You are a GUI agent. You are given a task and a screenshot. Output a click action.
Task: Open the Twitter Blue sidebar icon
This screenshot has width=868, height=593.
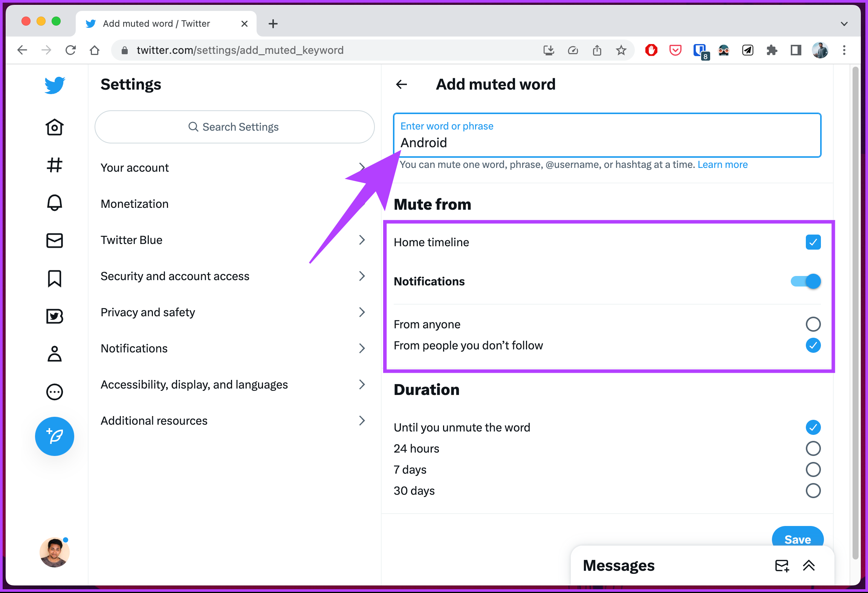(x=55, y=316)
